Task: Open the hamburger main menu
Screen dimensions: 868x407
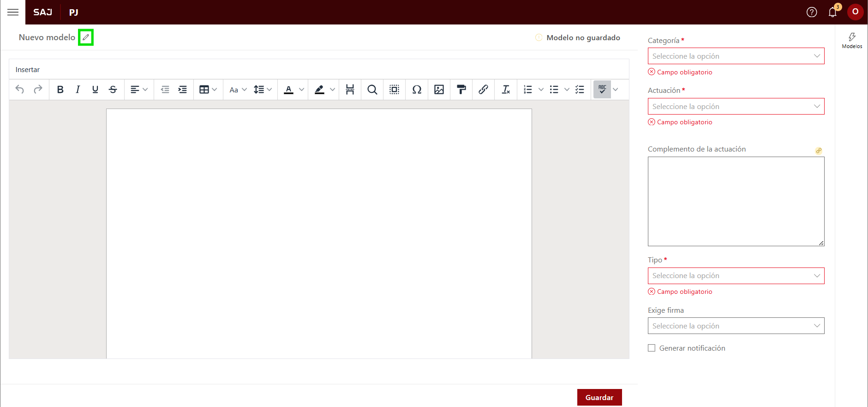Action: [x=13, y=12]
